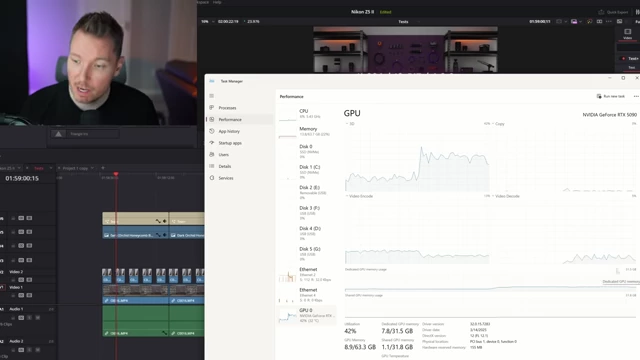Image resolution: width=640 pixels, height=360 pixels.
Task: Solo the Audio 2 track
Action: pyautogui.click(x=29, y=350)
